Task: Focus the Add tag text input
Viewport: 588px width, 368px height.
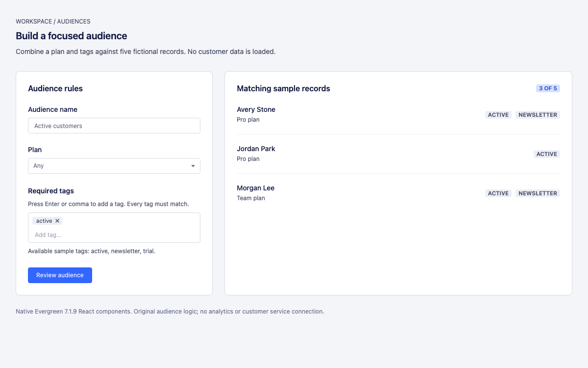Action: click(114, 235)
